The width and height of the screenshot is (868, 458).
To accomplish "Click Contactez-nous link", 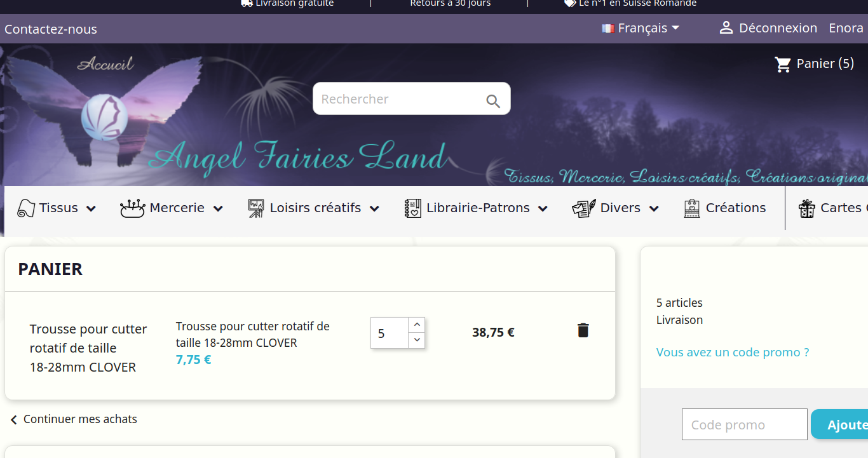I will [x=51, y=29].
